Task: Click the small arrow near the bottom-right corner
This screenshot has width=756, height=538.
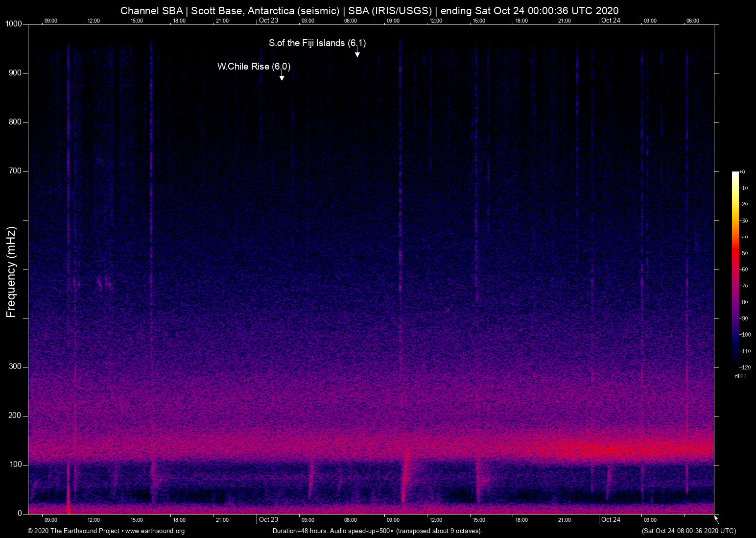Action: 715,519
